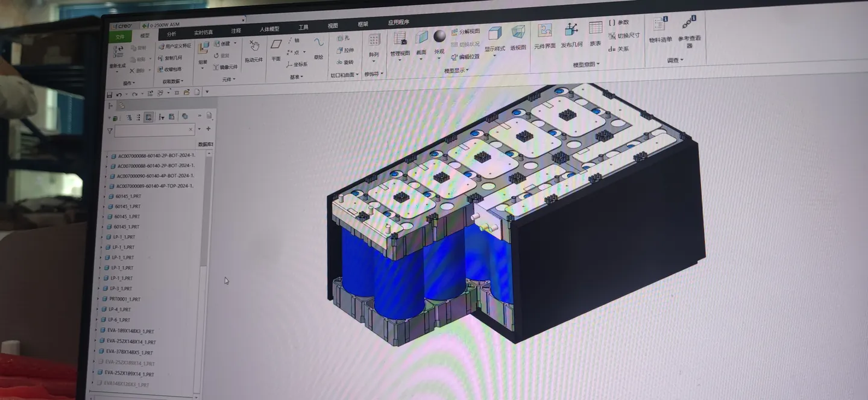Toggle Exploded View (分解视图)

(465, 31)
